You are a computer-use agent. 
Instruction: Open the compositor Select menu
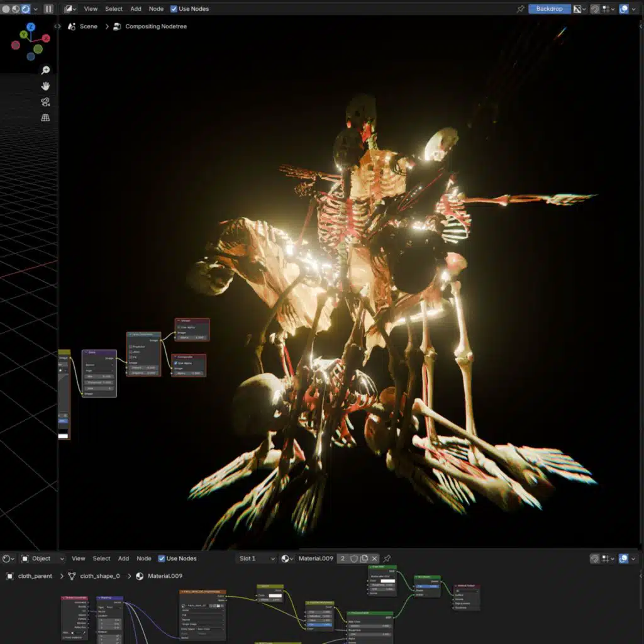[x=114, y=9]
